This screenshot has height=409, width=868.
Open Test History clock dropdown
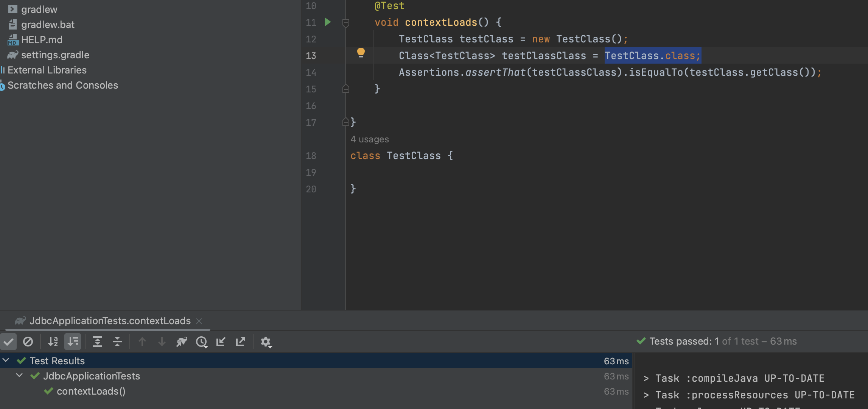point(202,342)
